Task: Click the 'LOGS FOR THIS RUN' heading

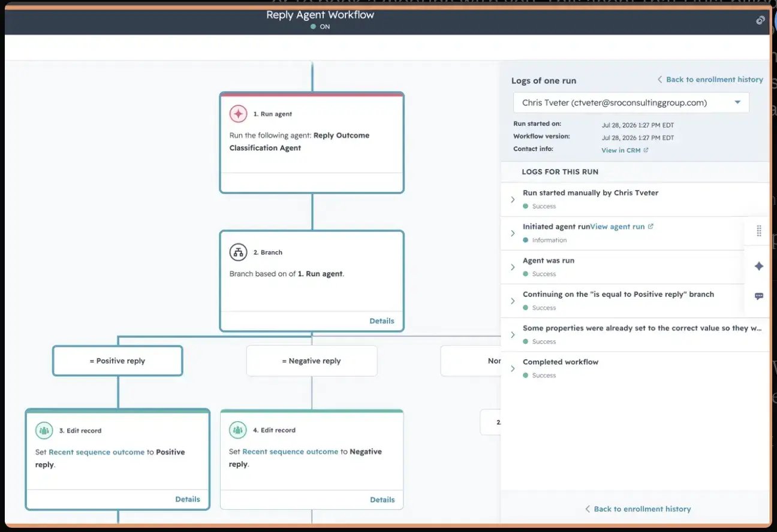Action: 560,171
